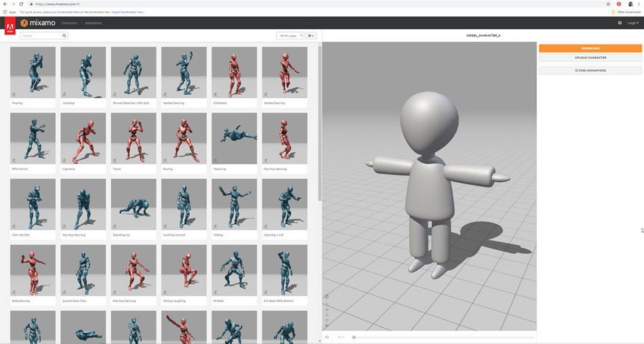Click the Upload Character button

[x=590, y=58]
